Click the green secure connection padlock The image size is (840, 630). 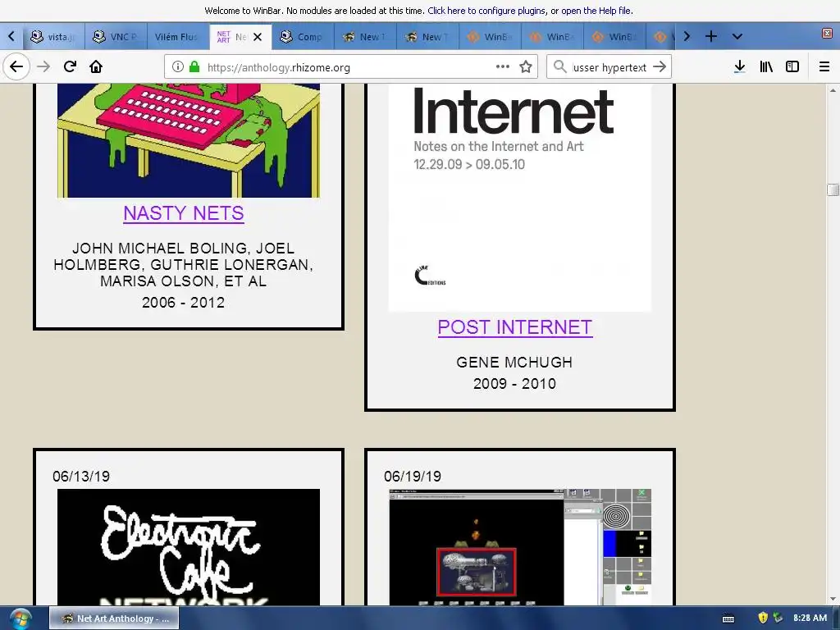click(x=194, y=66)
